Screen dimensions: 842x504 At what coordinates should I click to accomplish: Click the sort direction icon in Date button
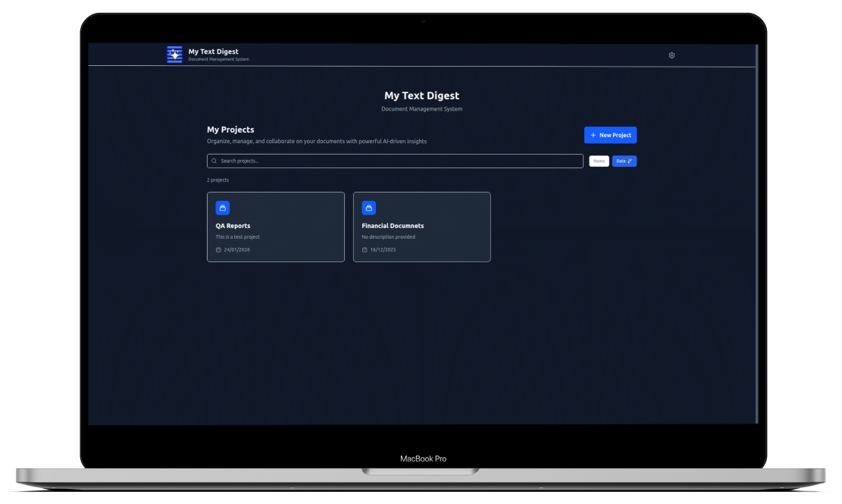click(630, 161)
